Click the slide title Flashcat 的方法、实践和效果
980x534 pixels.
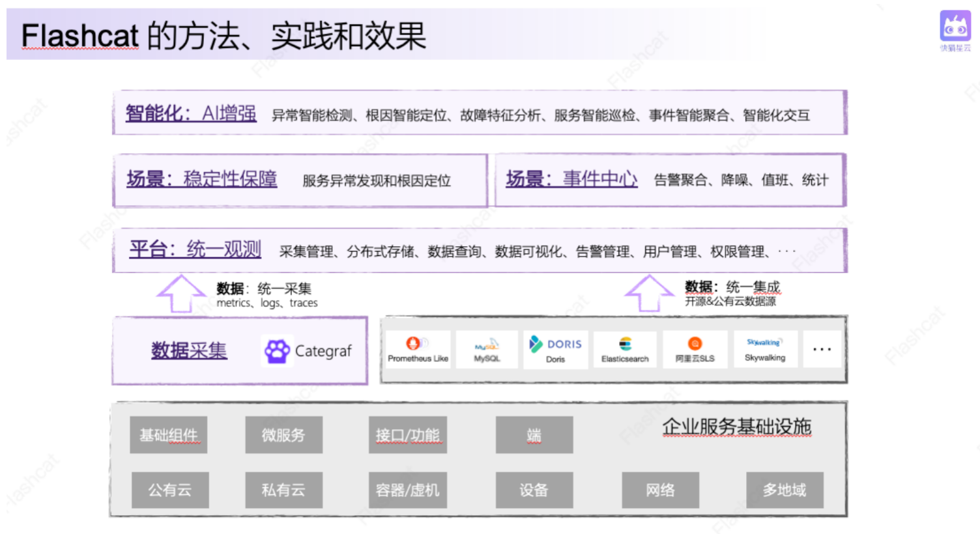(x=223, y=36)
